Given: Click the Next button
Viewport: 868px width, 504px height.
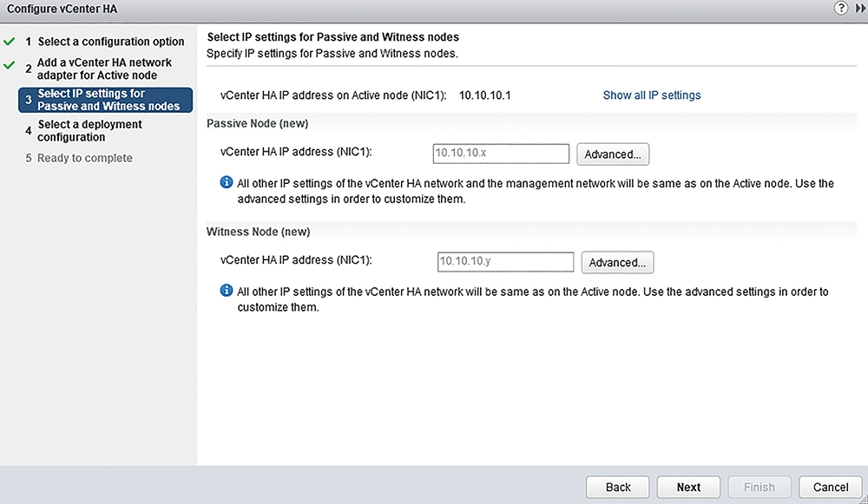Looking at the screenshot, I should [688, 487].
